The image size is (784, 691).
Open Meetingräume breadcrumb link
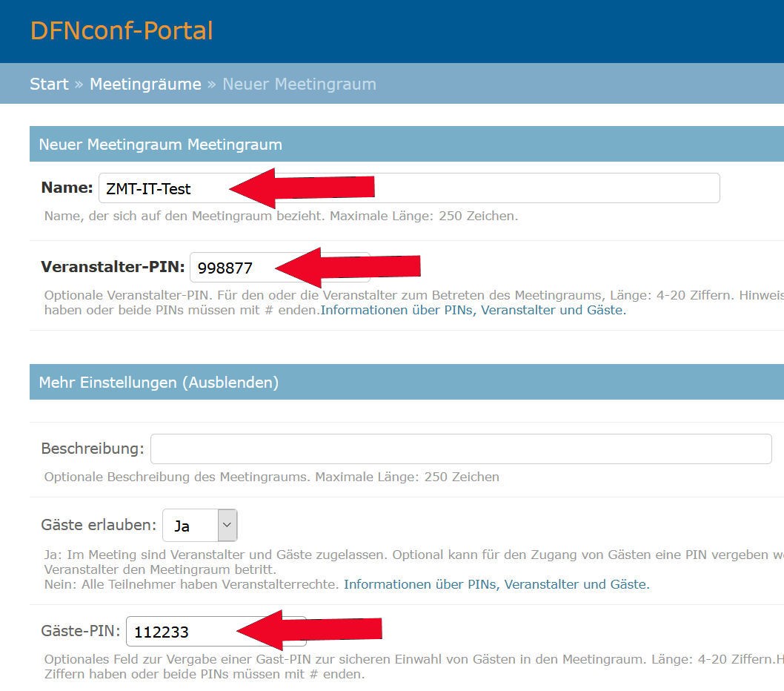pos(145,84)
